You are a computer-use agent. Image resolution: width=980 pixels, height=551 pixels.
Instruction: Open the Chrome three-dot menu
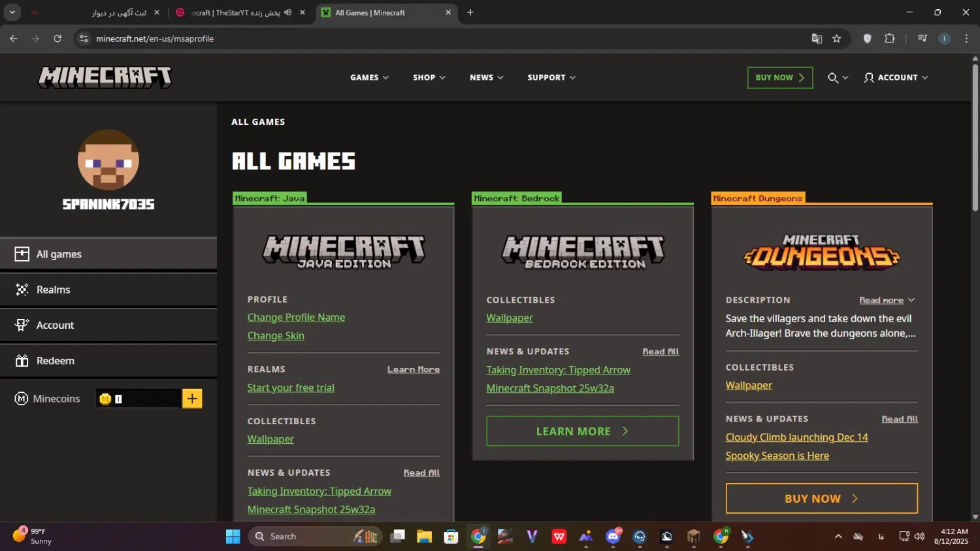(x=966, y=39)
